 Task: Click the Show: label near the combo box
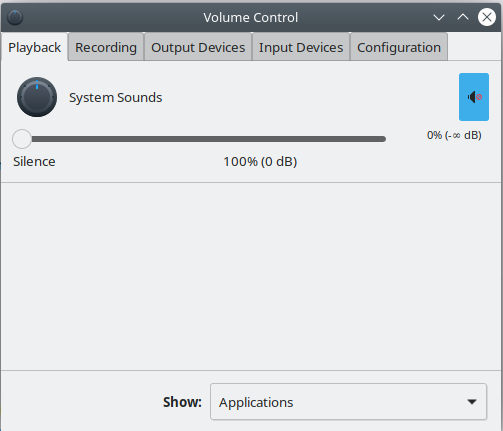182,402
